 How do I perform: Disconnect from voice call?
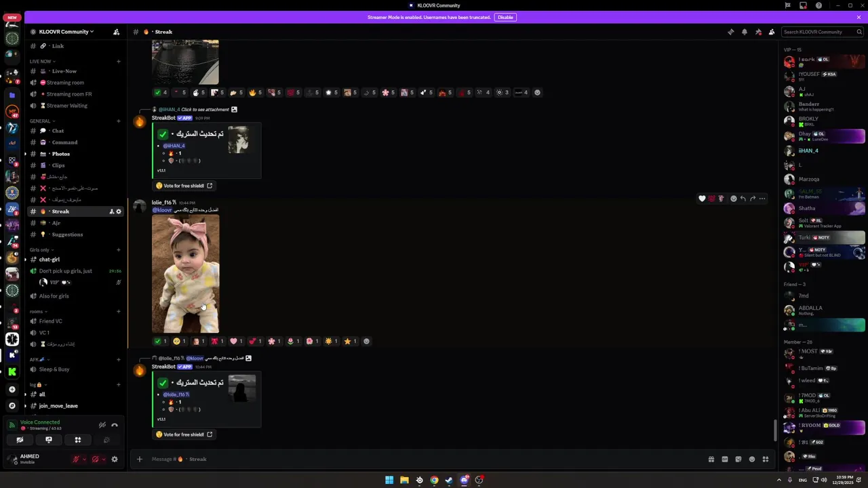pyautogui.click(x=115, y=425)
